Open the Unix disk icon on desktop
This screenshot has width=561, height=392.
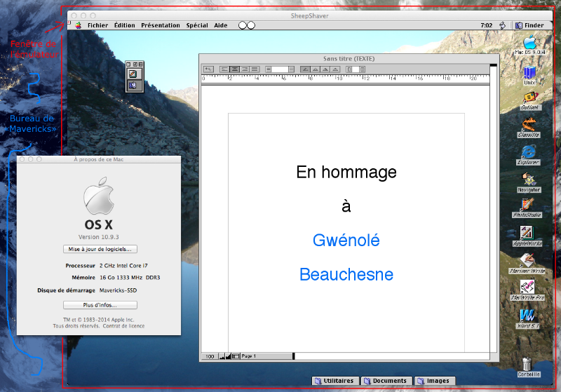click(x=529, y=76)
